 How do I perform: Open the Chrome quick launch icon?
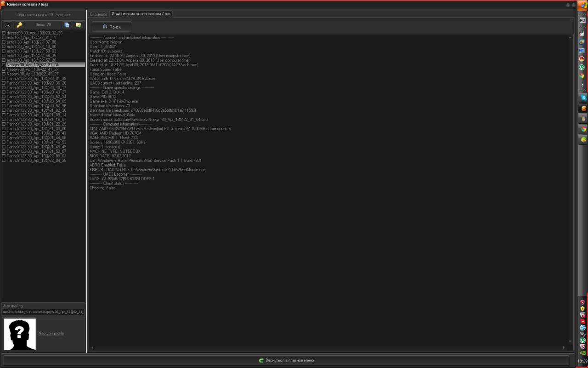click(x=582, y=76)
